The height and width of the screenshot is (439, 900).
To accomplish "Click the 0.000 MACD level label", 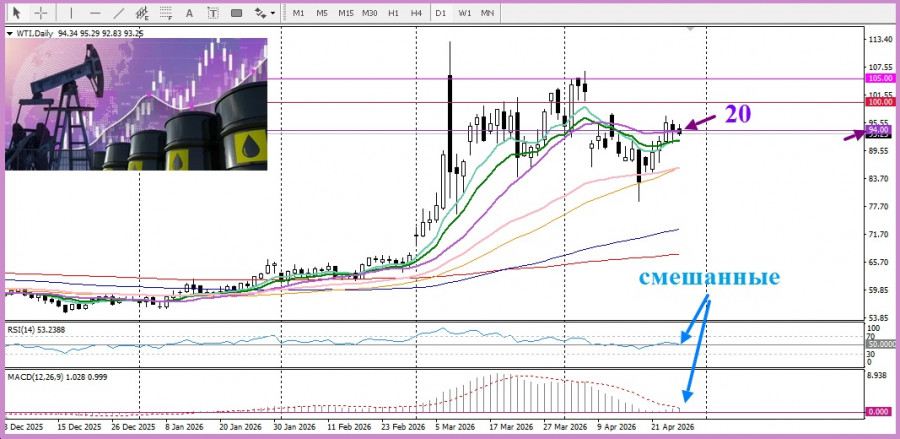I will (x=881, y=411).
